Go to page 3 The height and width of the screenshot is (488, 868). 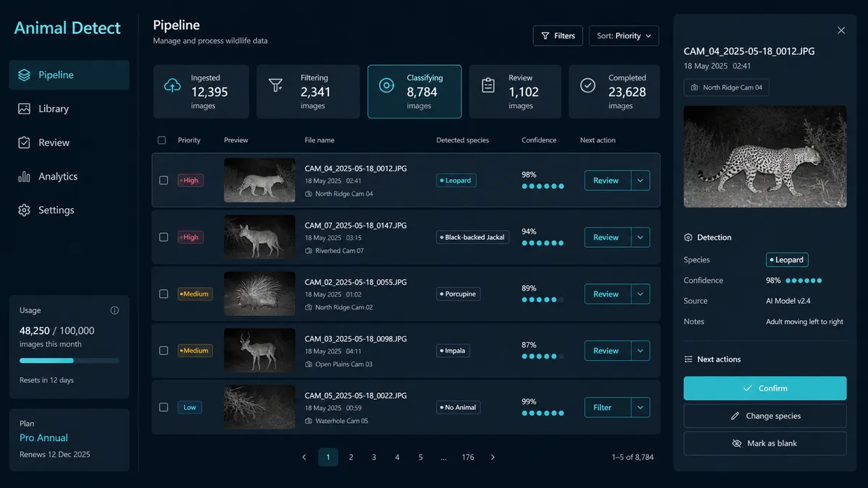(374, 457)
